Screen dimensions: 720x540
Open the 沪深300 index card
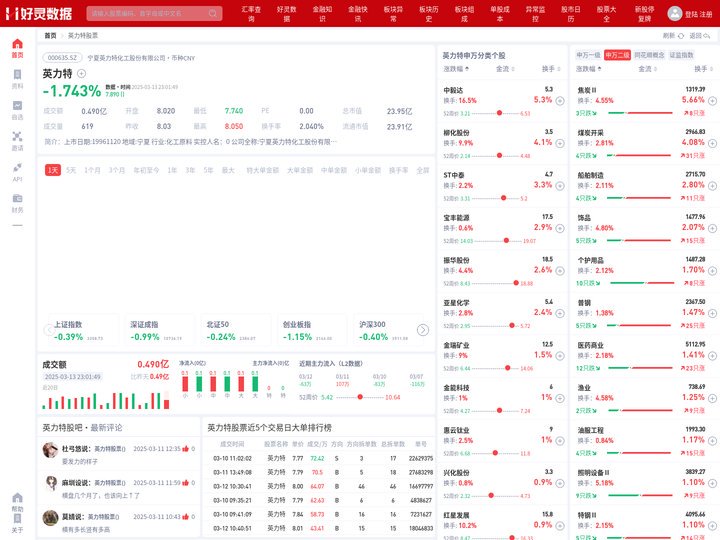387,330
